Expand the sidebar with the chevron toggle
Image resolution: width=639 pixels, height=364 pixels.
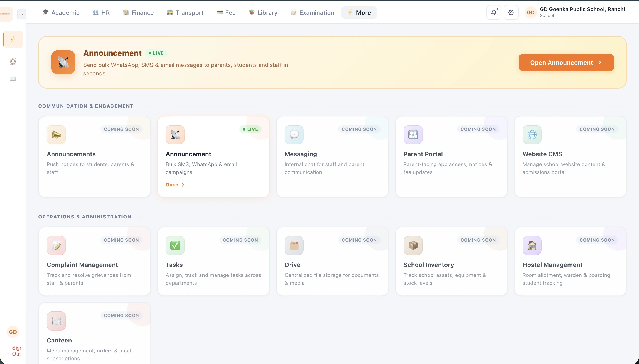coord(22,14)
